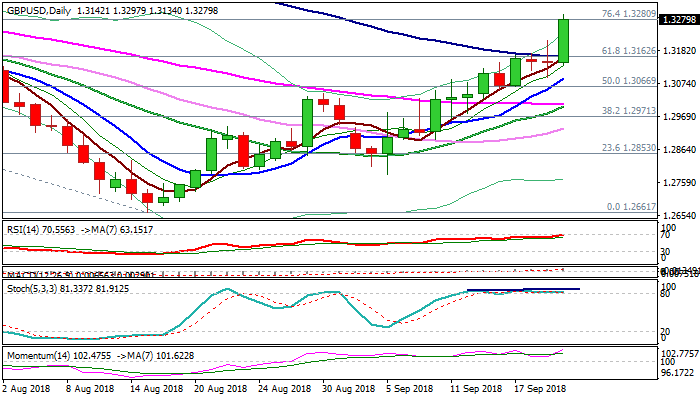Select the blue horizontal line in Stochastic panel
This screenshot has width=700, height=400.
(x=520, y=289)
